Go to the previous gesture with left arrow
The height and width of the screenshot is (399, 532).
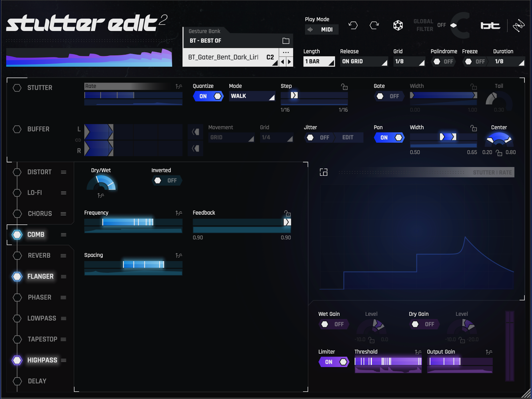[283, 62]
